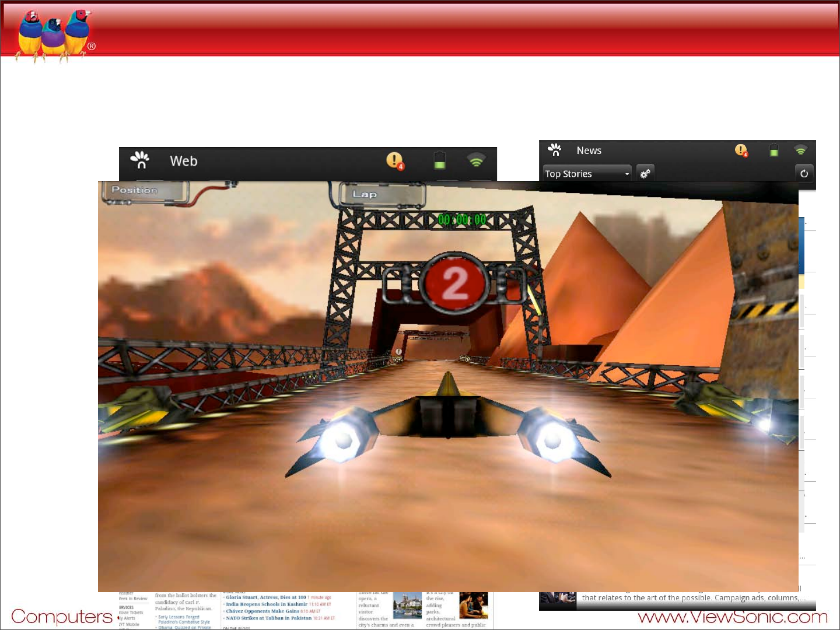Screen dimensions: 840x630
Task: Open the couple photo thumbnail on the web page
Action: (474, 605)
